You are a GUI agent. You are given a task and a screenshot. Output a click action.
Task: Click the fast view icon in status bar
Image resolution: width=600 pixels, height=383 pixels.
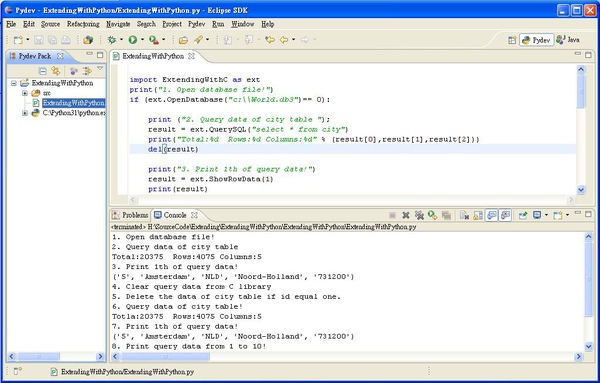[x=17, y=371]
